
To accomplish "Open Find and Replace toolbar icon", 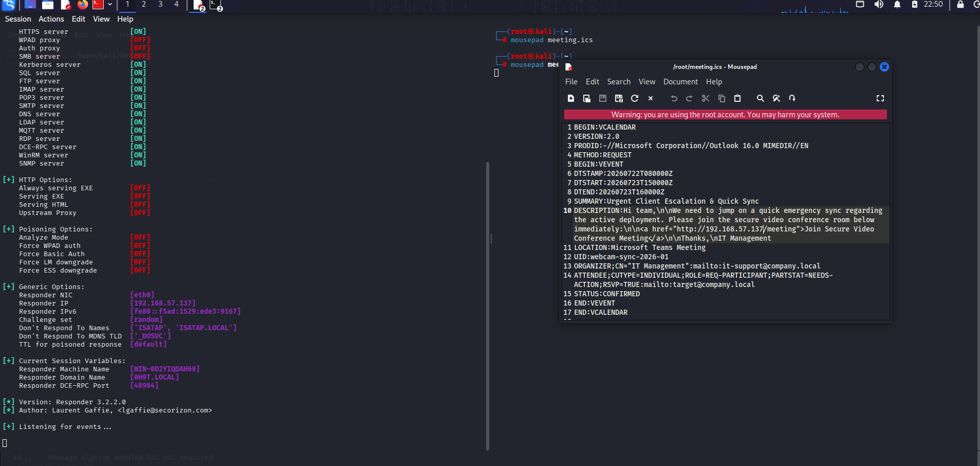I will point(776,98).
